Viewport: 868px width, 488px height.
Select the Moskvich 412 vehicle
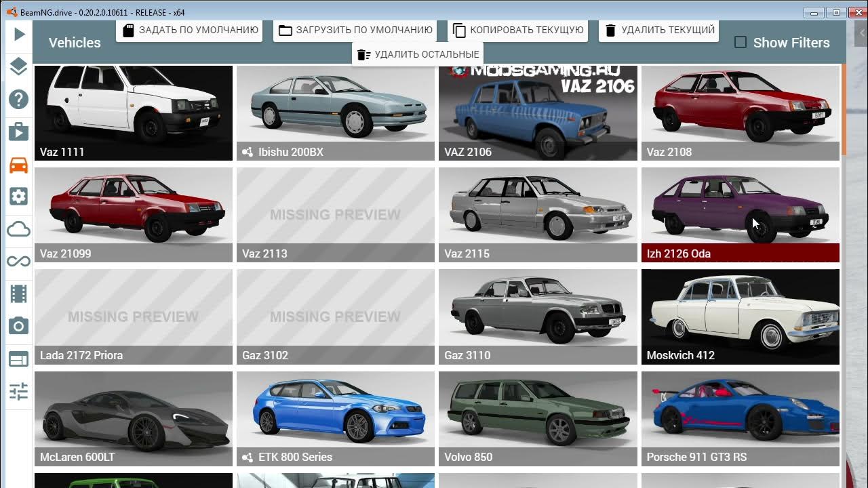(741, 317)
